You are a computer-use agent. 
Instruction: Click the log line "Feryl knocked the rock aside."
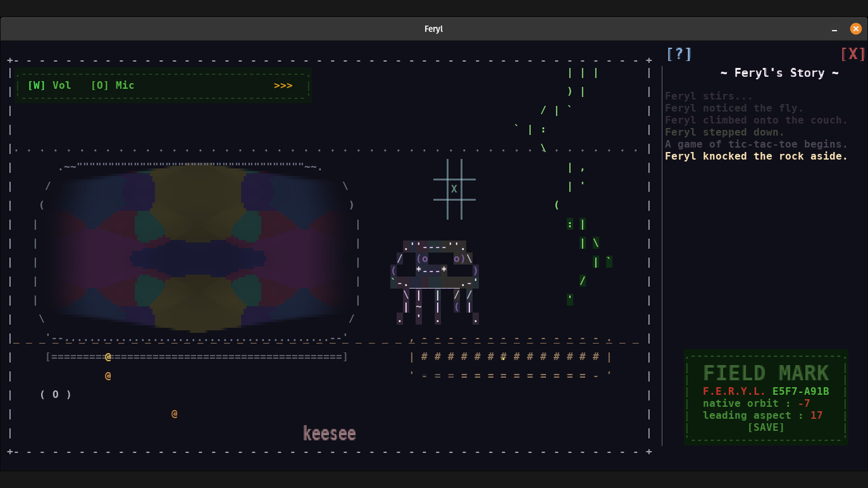click(x=756, y=156)
